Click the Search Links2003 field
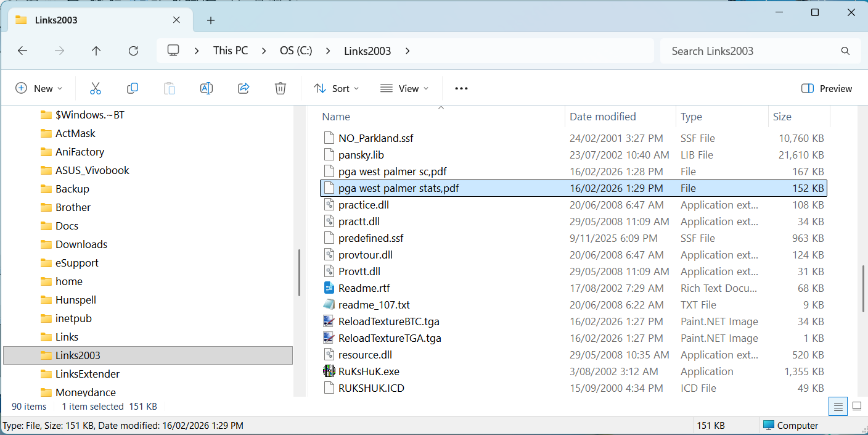The height and width of the screenshot is (435, 868). click(x=758, y=51)
